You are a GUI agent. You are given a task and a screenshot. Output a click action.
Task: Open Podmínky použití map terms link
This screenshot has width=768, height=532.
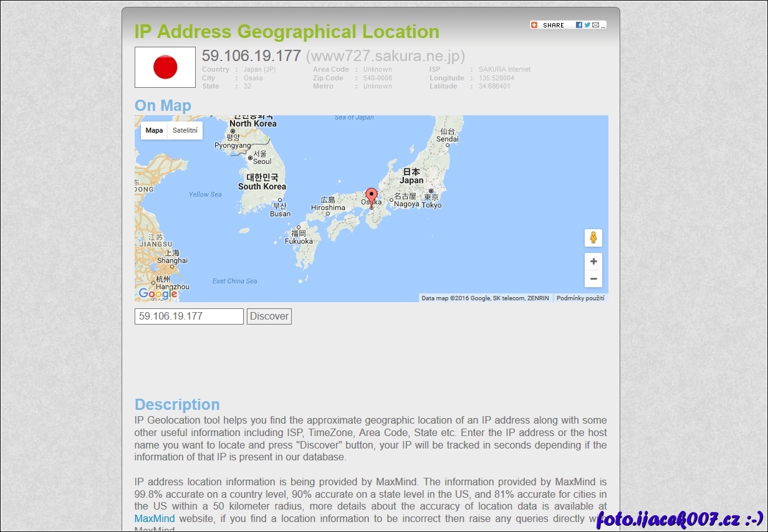click(580, 298)
